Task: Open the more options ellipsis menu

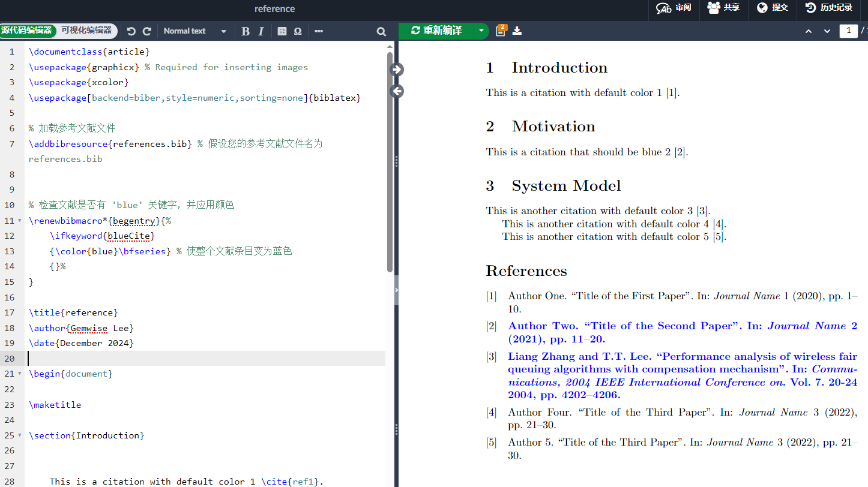Action: 319,31
